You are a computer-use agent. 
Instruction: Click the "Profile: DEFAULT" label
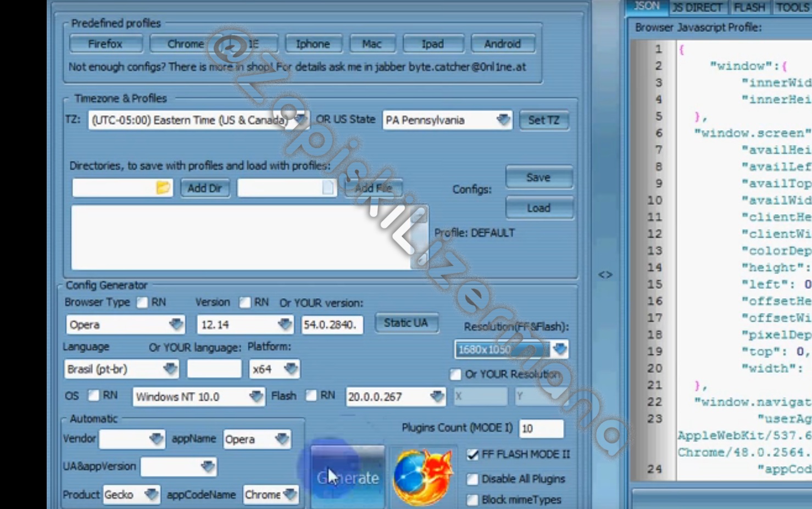click(475, 233)
